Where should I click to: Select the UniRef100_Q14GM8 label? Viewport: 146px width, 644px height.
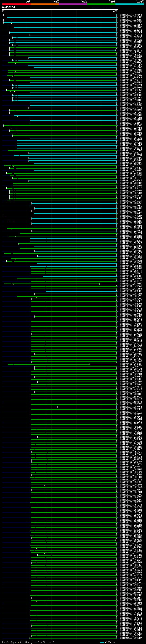(131, 615)
